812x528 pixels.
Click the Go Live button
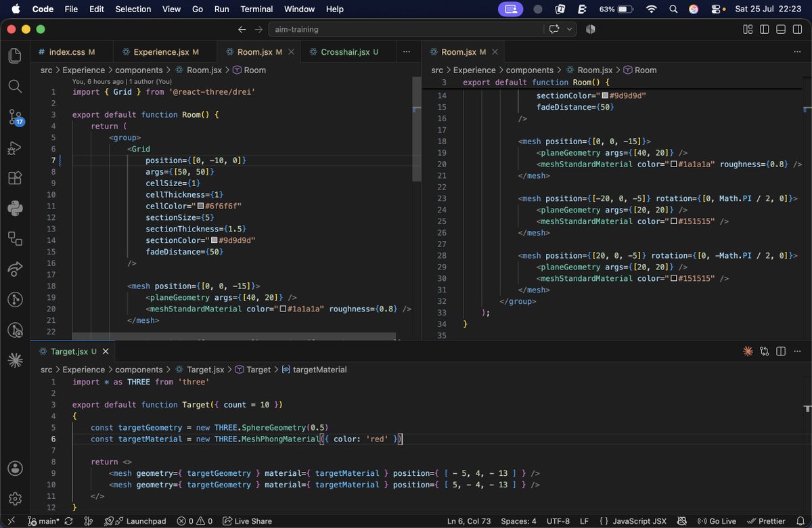[717, 521]
